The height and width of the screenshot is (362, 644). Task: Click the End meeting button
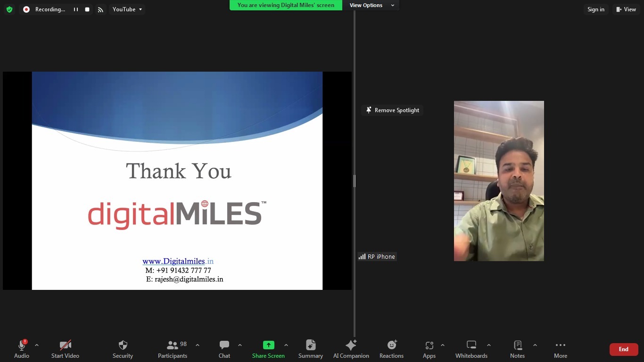(x=623, y=349)
